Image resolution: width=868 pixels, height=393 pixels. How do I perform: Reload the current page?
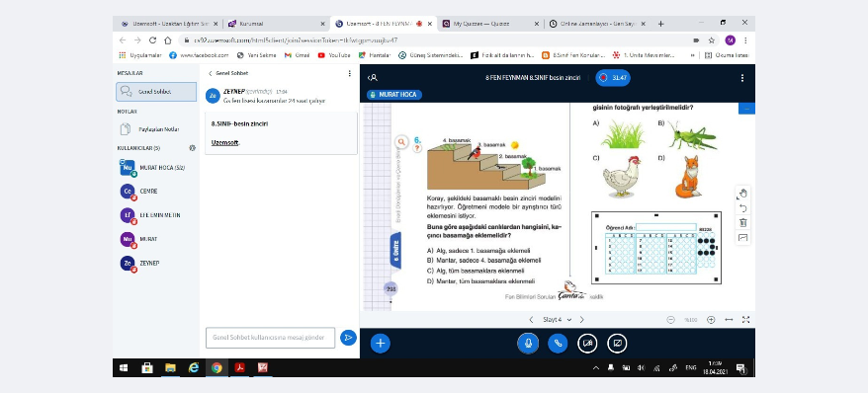point(152,40)
